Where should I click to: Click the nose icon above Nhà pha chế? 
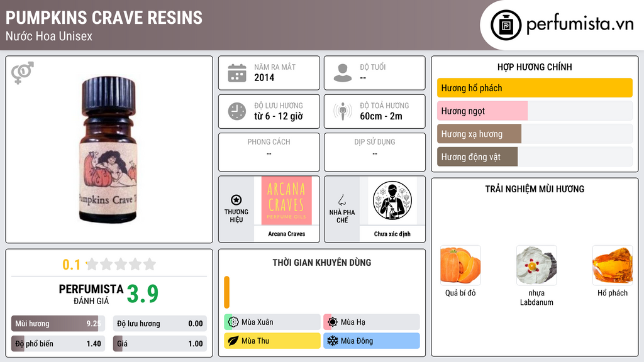341,200
